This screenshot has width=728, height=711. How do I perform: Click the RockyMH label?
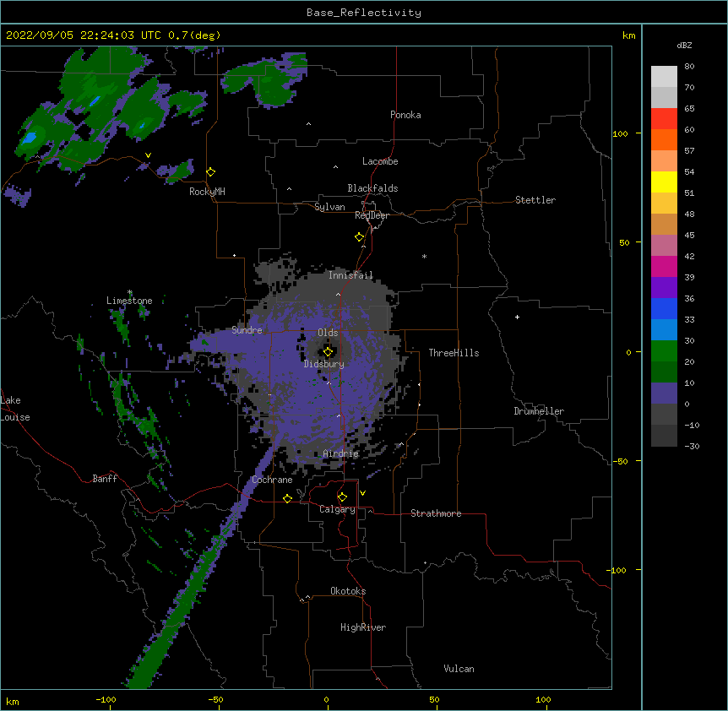(207, 192)
